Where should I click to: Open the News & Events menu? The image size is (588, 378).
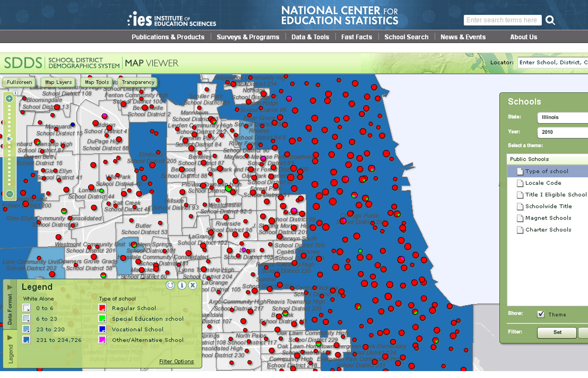463,37
